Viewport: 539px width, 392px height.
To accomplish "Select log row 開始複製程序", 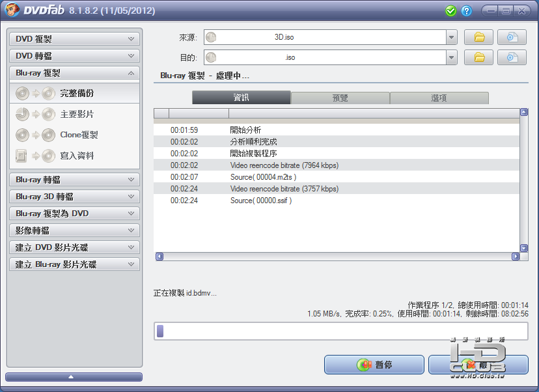I will [337, 154].
